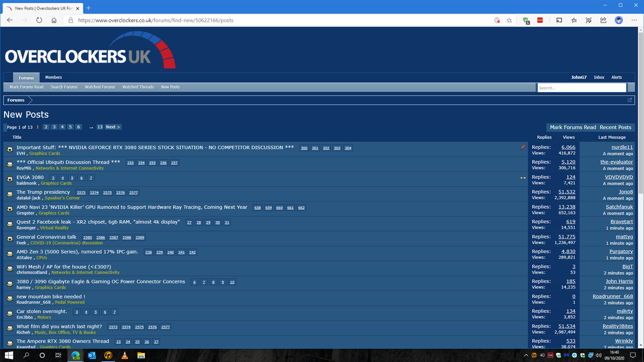
Task: Select New Posts in sub-navigation bar
Action: 170,87
